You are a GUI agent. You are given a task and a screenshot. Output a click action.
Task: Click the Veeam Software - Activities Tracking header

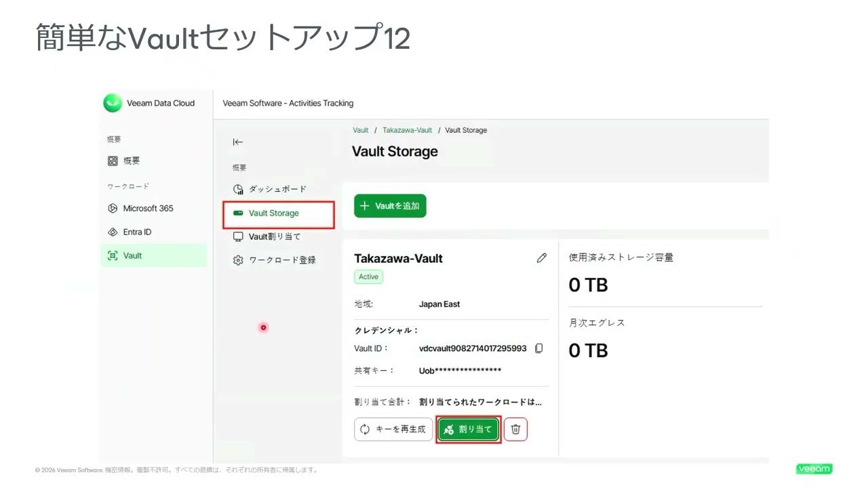pos(288,103)
